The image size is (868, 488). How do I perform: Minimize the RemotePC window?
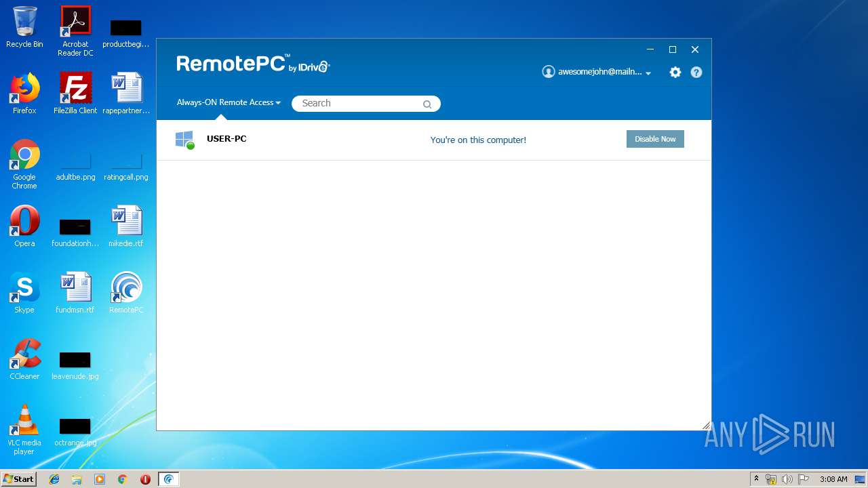tap(650, 49)
